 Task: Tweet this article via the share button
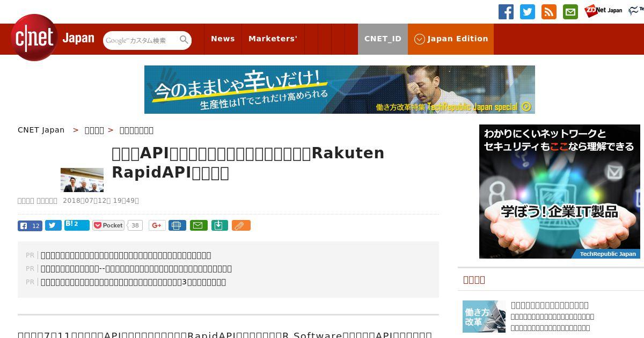[53, 226]
